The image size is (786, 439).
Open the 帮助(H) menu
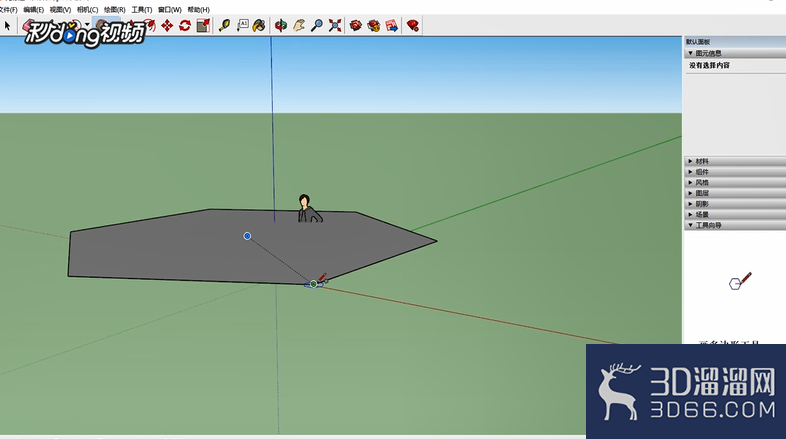click(199, 10)
